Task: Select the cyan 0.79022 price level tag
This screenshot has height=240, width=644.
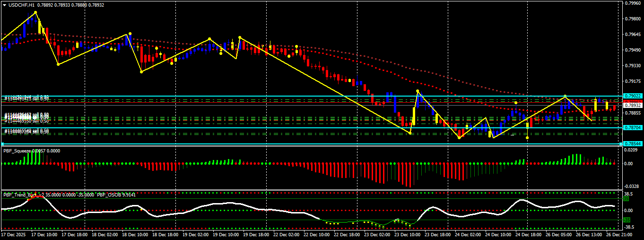Action: click(632, 96)
